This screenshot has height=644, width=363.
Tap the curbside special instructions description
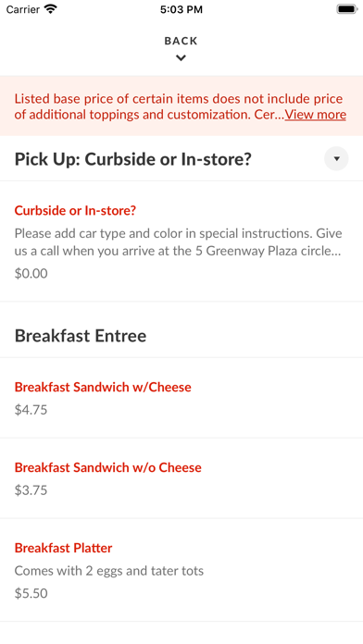(179, 242)
